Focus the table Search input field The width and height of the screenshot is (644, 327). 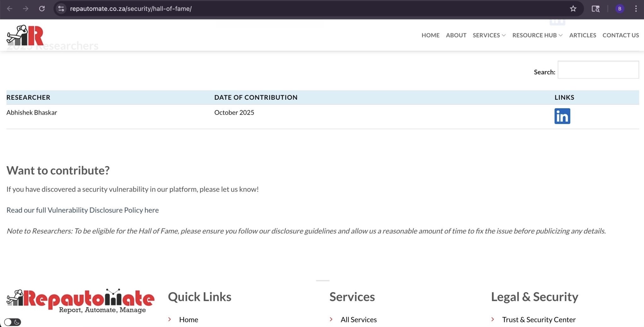point(598,70)
